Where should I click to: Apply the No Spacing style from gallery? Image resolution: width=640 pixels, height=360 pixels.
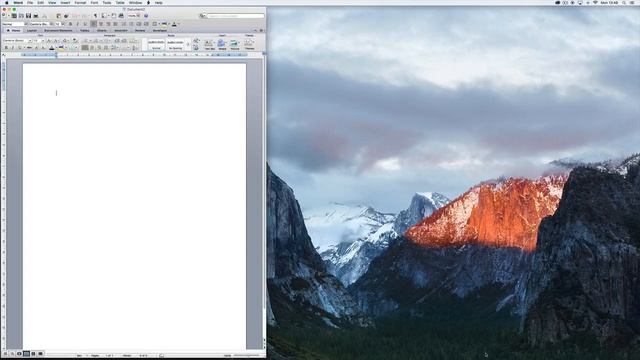click(176, 44)
